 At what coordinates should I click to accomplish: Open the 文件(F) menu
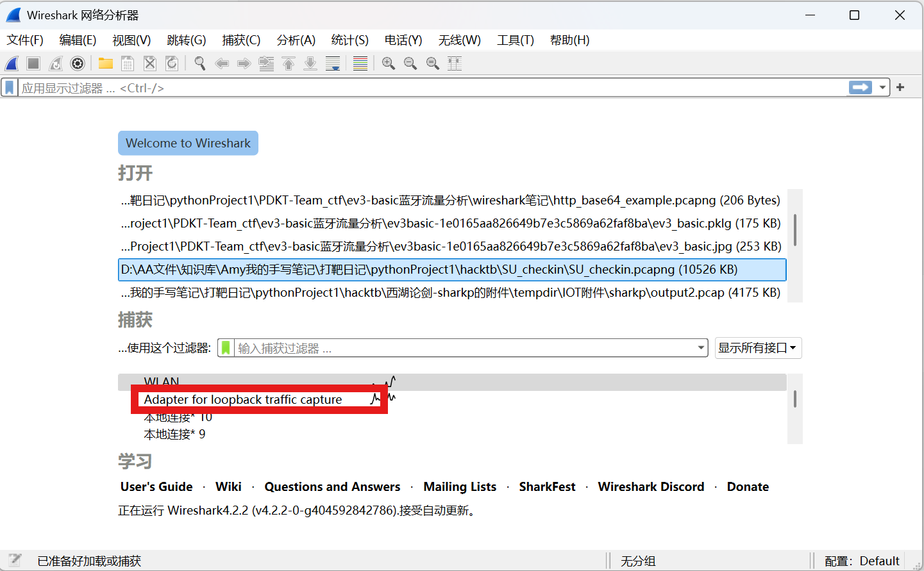[25, 40]
